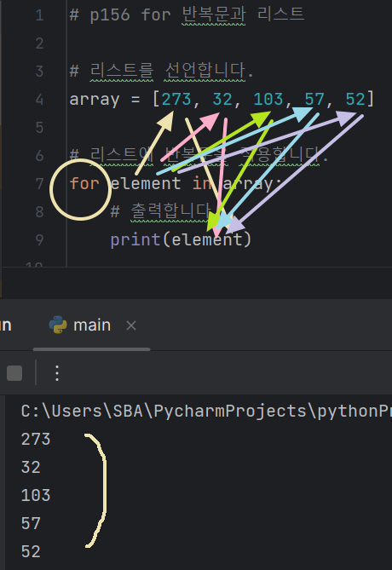392x570 pixels.
Task: Click output value 57 in console
Action: coord(31,523)
